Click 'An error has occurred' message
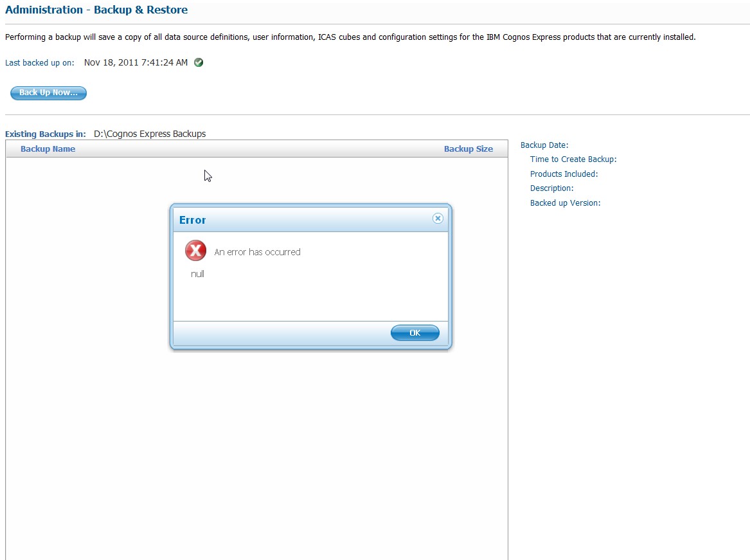This screenshot has width=750, height=560. click(x=257, y=252)
